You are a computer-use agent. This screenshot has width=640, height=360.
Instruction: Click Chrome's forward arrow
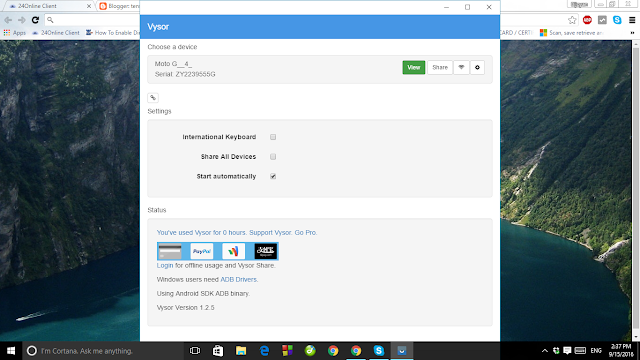(22, 20)
